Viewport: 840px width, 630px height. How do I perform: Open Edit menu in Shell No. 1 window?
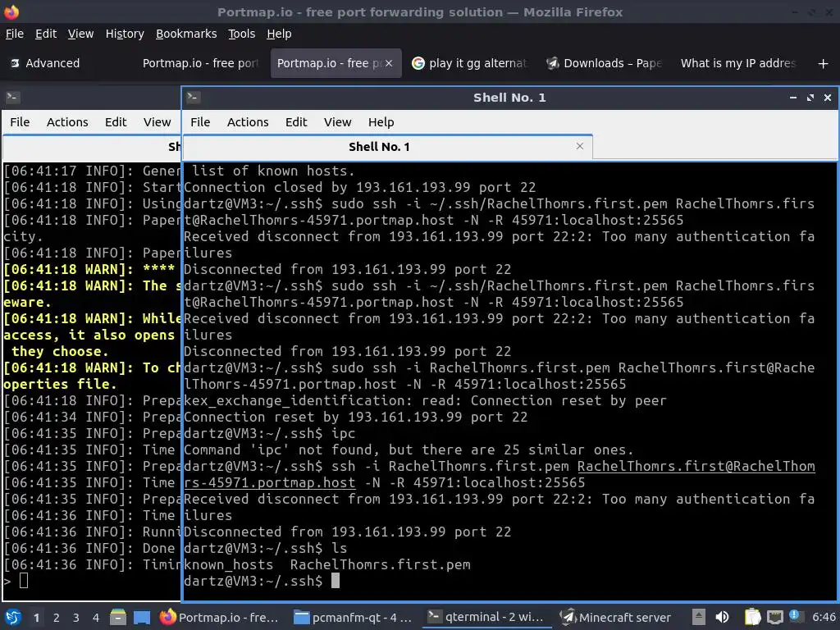(295, 122)
